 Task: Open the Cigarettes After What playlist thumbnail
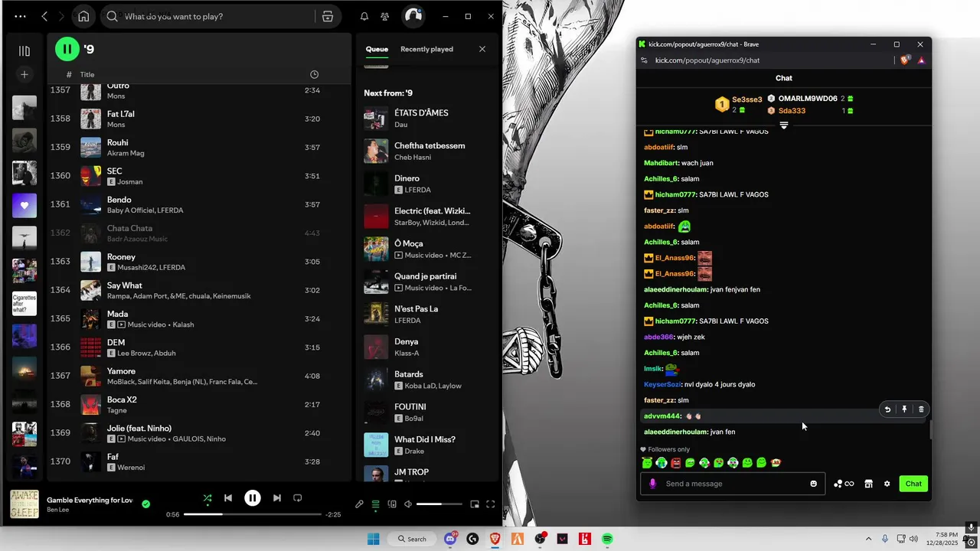(x=24, y=303)
